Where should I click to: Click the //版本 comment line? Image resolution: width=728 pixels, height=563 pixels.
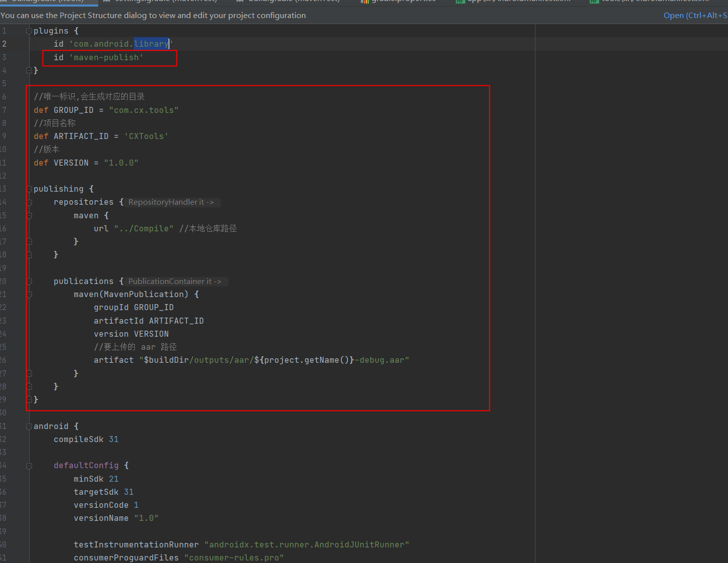click(47, 150)
